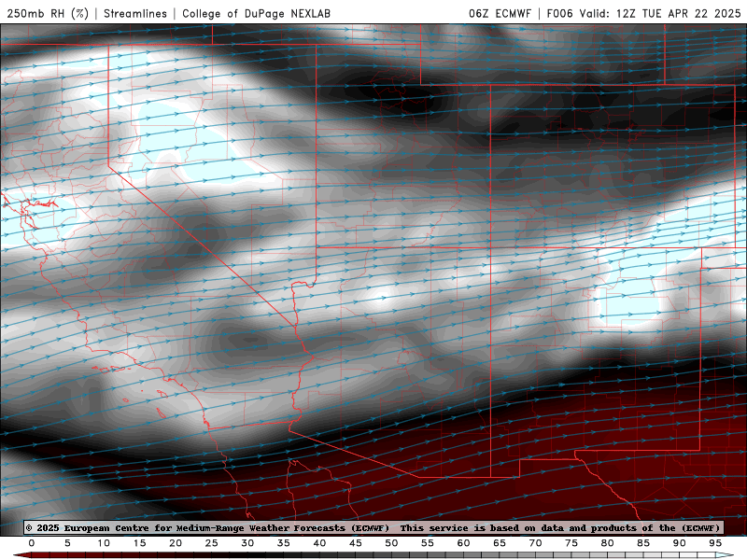The image size is (747, 560).
Task: Click the "40" colorbar scale label
Action: pyautogui.click(x=319, y=543)
